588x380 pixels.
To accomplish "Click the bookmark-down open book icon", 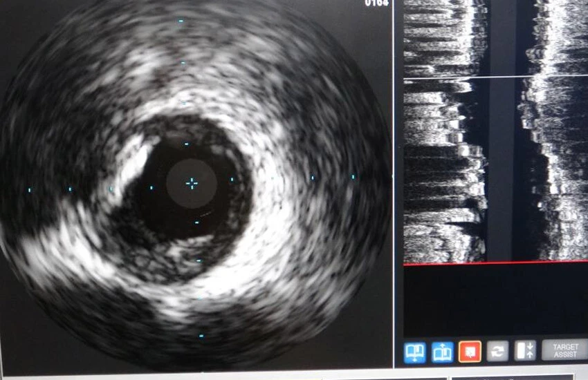I will 414,352.
